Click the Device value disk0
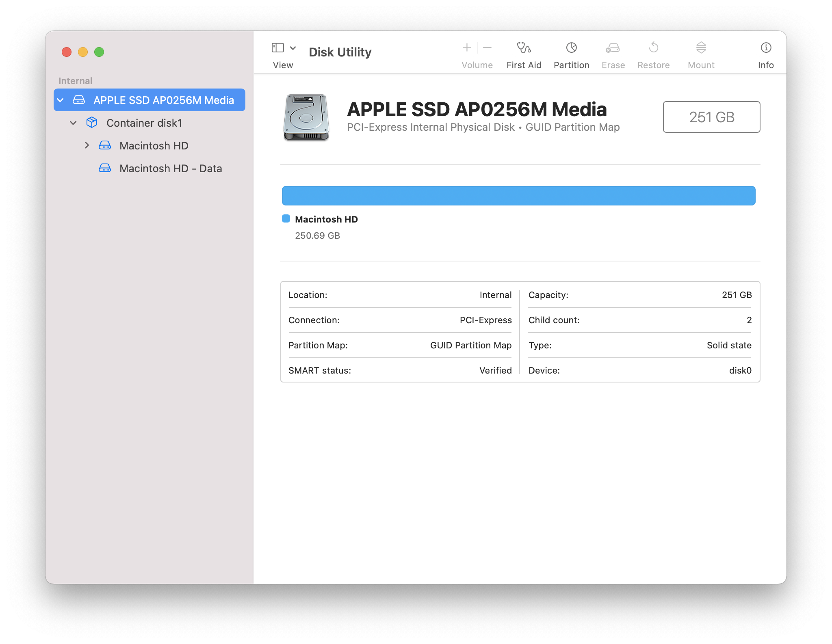832x644 pixels. 740,370
